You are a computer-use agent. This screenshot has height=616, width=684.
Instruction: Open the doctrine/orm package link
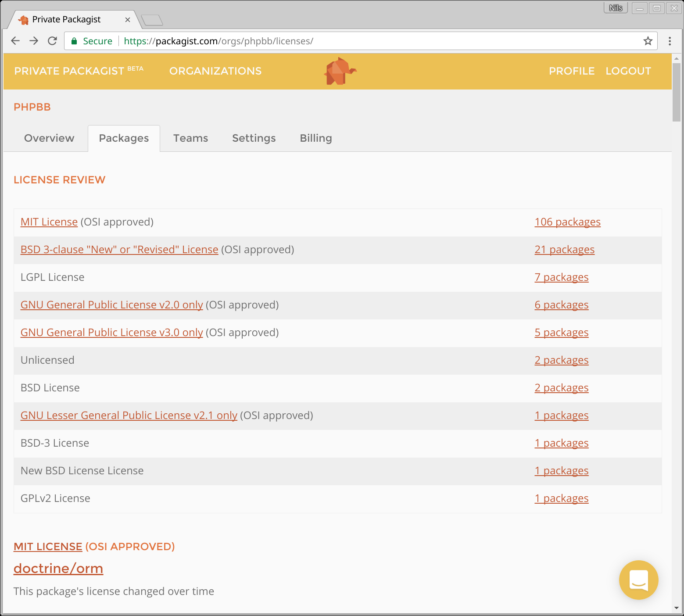(58, 568)
